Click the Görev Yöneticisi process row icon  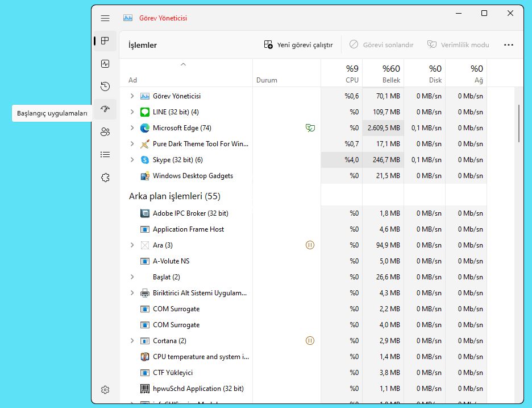click(145, 96)
